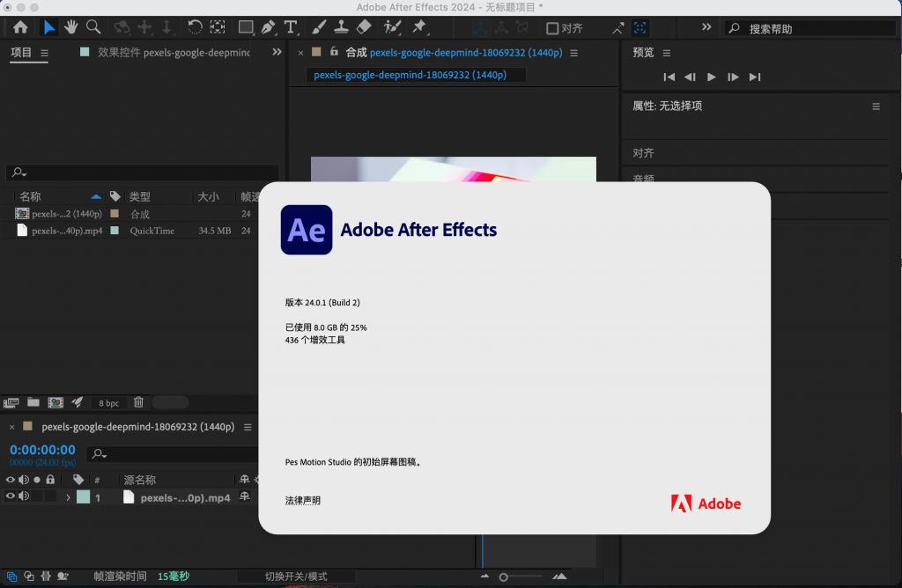Pick the Pen tool
This screenshot has width=902, height=588.
(x=267, y=27)
